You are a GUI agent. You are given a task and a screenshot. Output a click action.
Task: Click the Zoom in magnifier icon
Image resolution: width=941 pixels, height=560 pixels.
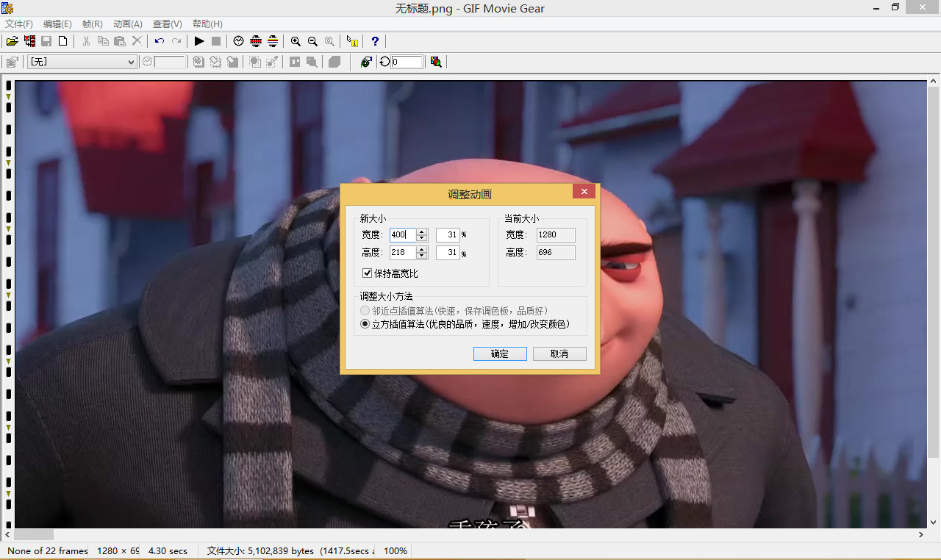[296, 41]
